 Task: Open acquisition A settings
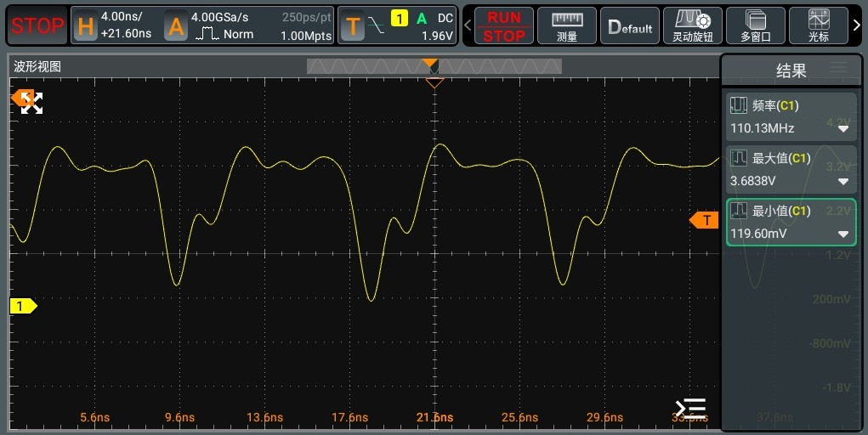coord(176,26)
